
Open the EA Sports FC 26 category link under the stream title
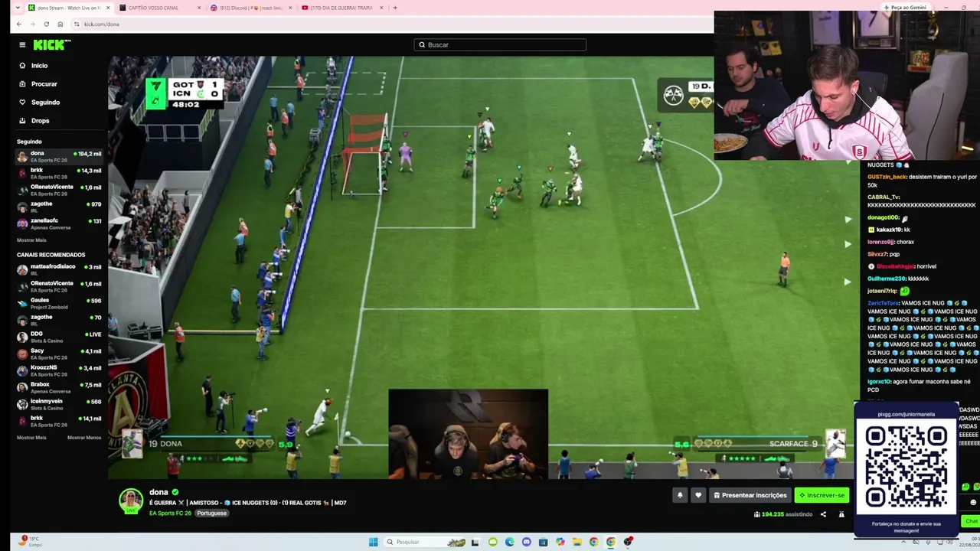(x=170, y=513)
